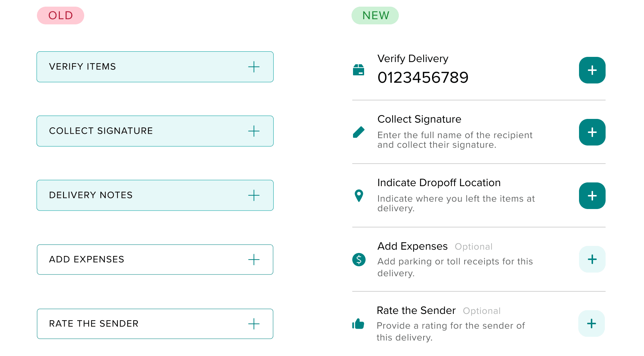Select the red OLD label pill
The image size is (644, 356).
point(61,16)
